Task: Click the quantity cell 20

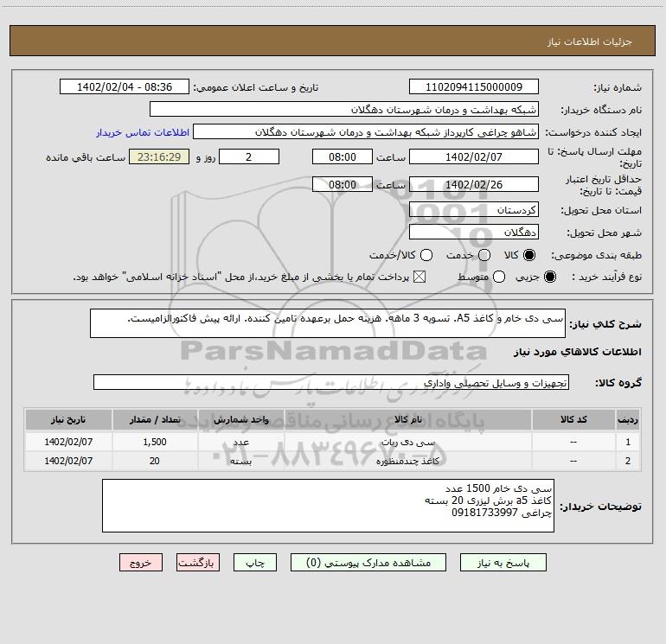Action: tap(155, 461)
